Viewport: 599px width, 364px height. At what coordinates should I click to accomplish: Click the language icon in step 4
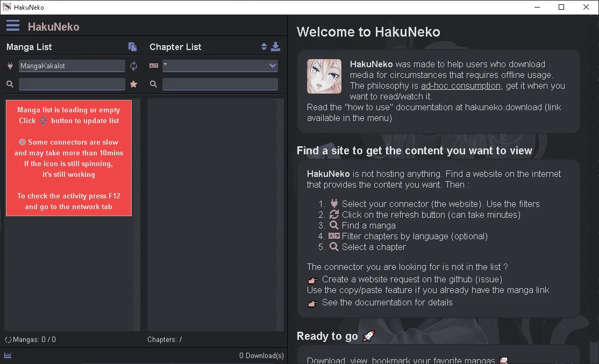tap(334, 236)
